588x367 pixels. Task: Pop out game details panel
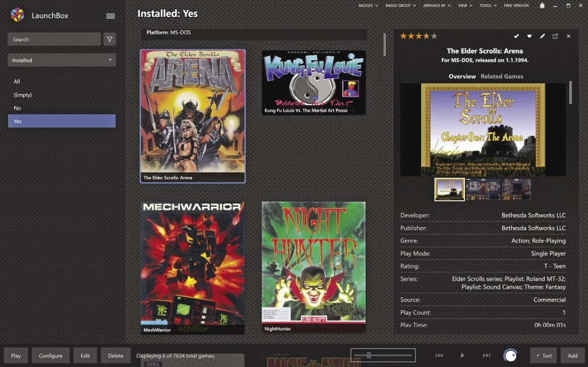point(555,36)
